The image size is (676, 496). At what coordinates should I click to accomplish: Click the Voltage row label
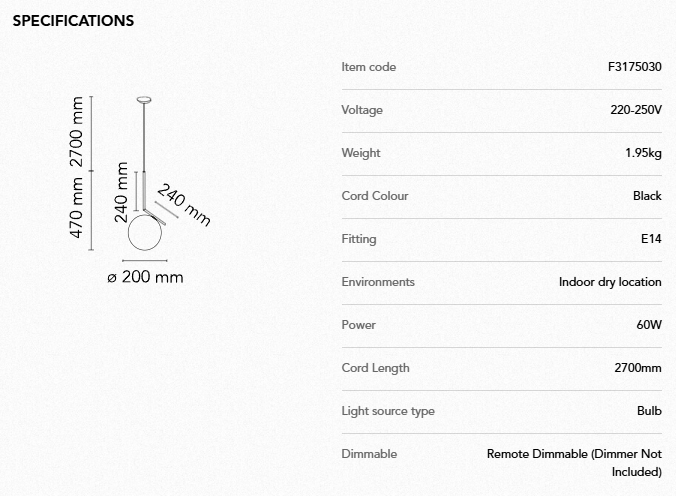point(362,110)
